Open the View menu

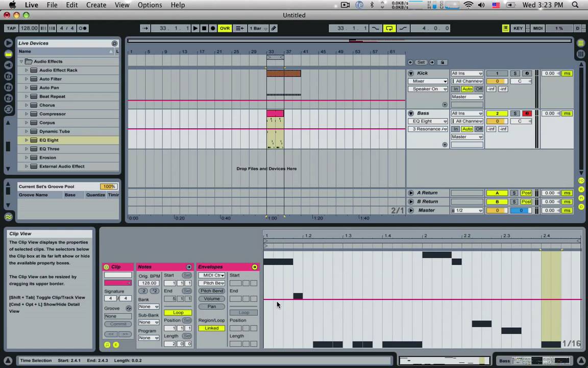point(122,5)
